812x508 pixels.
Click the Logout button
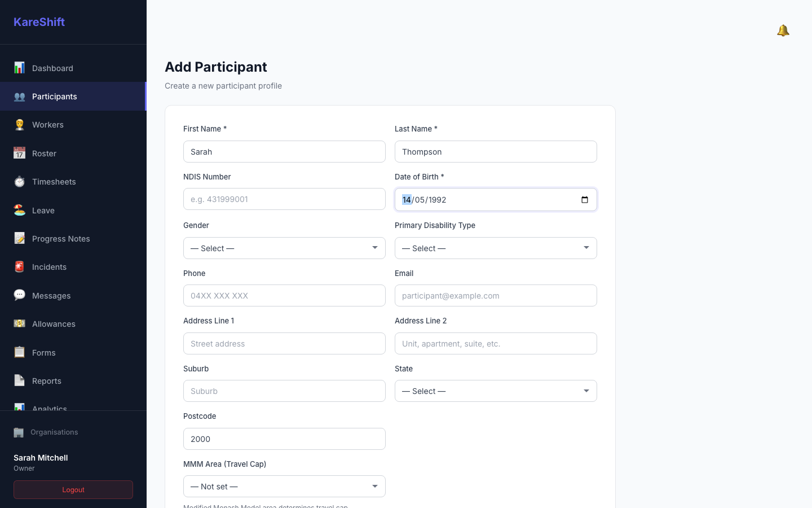click(x=73, y=489)
